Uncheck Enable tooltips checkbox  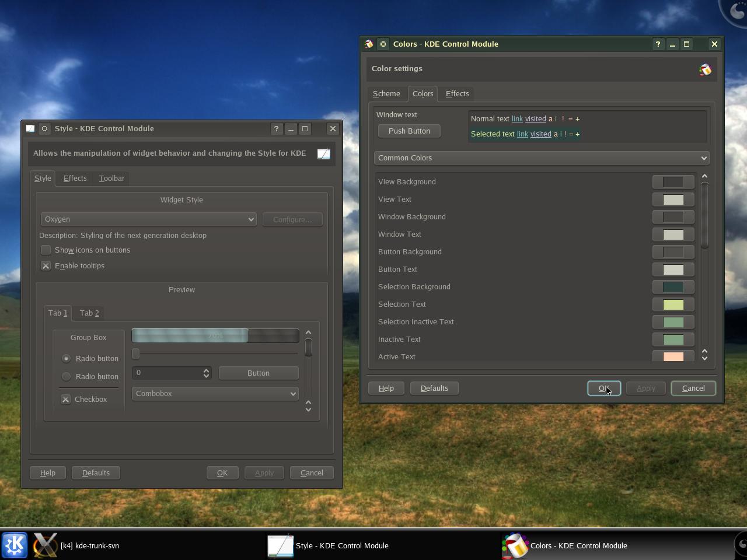[x=46, y=265]
